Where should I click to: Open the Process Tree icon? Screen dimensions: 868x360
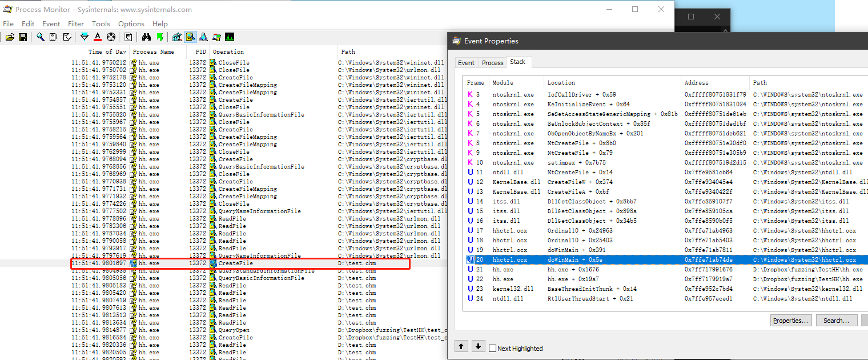coord(128,37)
